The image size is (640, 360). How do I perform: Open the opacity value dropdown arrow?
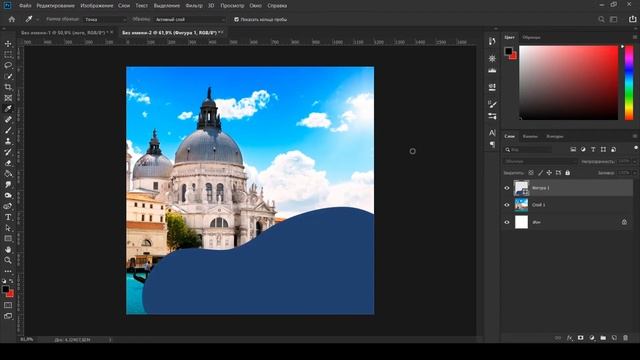(635, 162)
